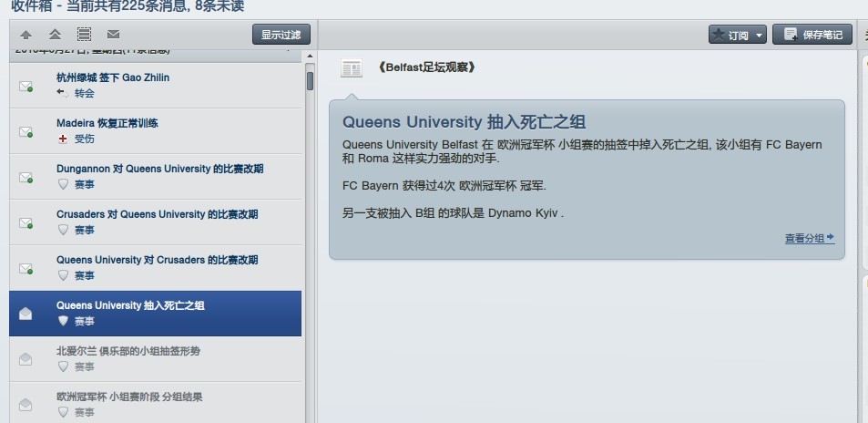Click the double up arrow toolbar icon
This screenshot has width=868, height=423.
55,35
